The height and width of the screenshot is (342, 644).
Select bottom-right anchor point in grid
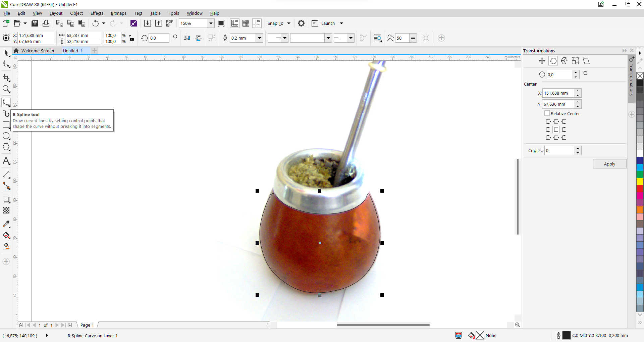click(x=564, y=137)
